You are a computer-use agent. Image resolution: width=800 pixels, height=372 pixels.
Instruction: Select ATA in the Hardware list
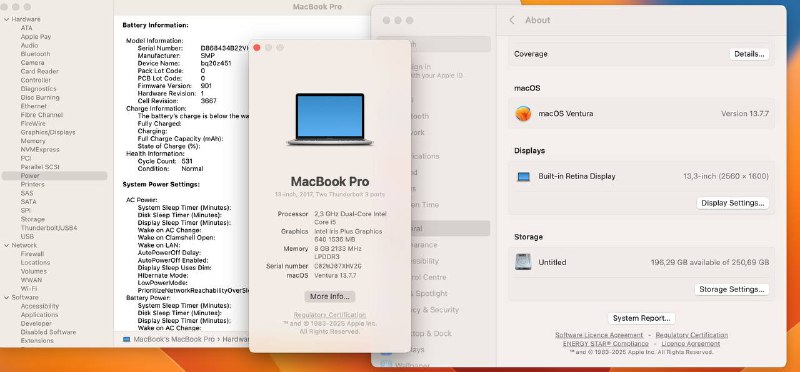[27, 28]
